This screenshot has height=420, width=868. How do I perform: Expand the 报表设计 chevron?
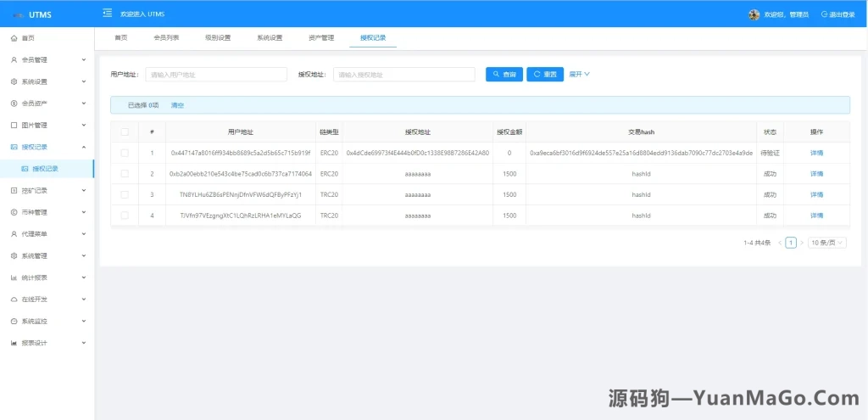click(84, 343)
